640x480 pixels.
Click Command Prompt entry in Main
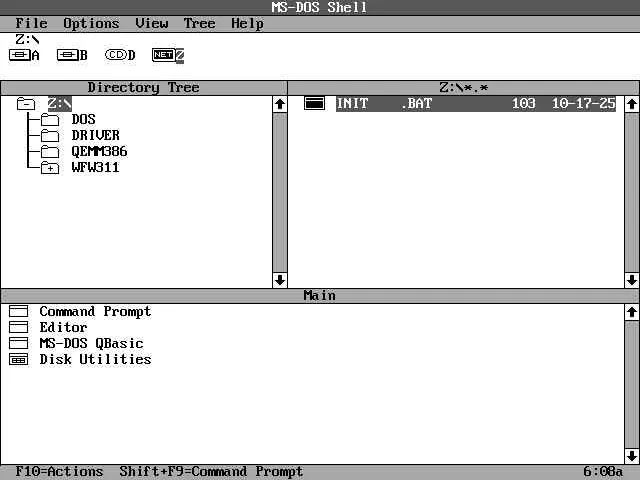point(96,311)
